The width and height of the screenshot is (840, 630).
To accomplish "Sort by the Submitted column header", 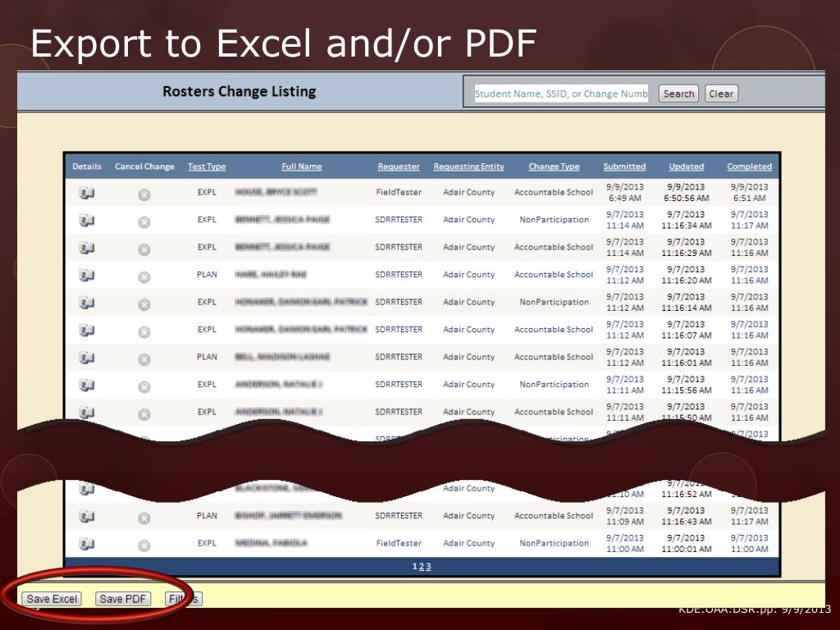I will tap(624, 167).
